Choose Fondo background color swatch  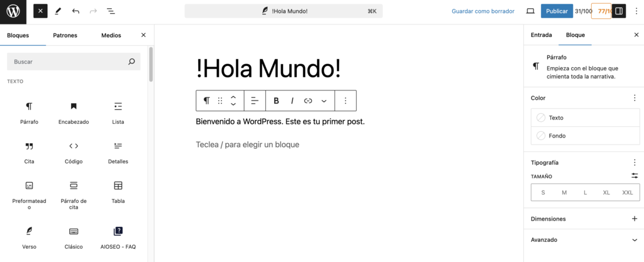(586, 136)
